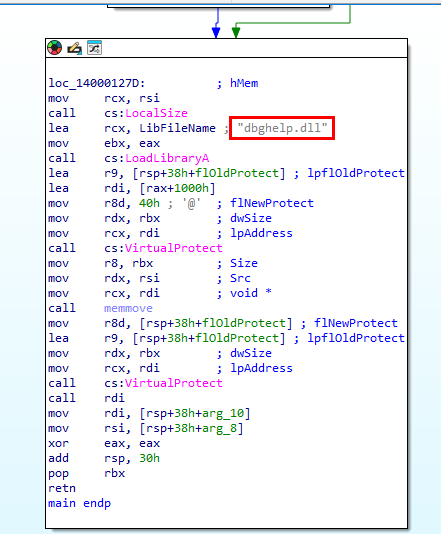Click the second VirtualProtect call
441x534 pixels.
[174, 383]
